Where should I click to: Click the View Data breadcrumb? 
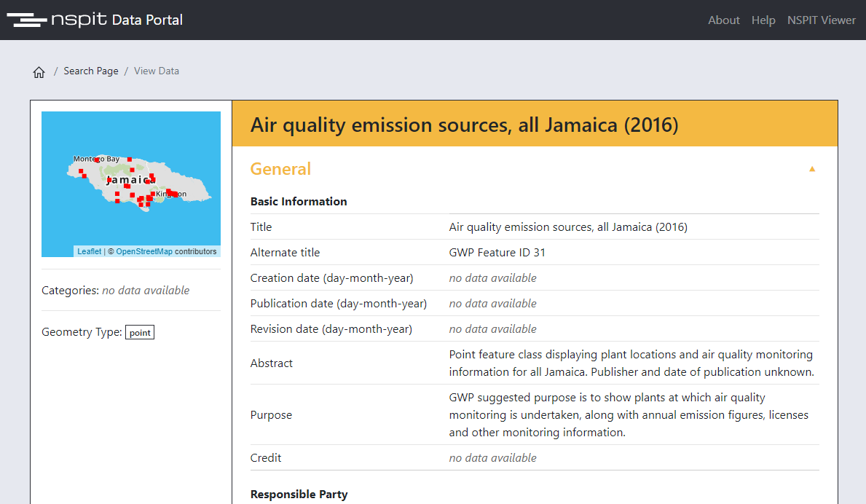pyautogui.click(x=156, y=71)
